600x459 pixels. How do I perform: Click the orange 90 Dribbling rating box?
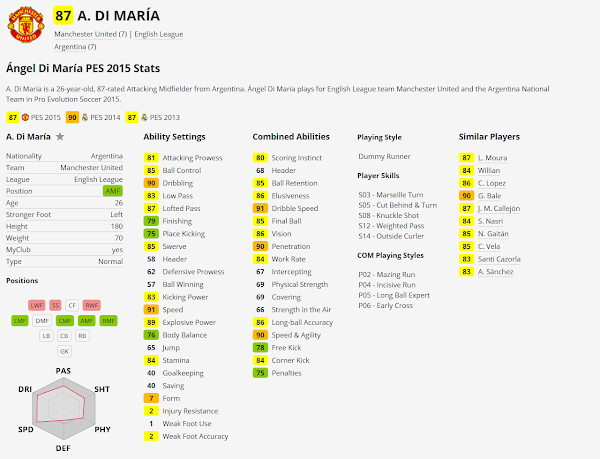point(151,183)
